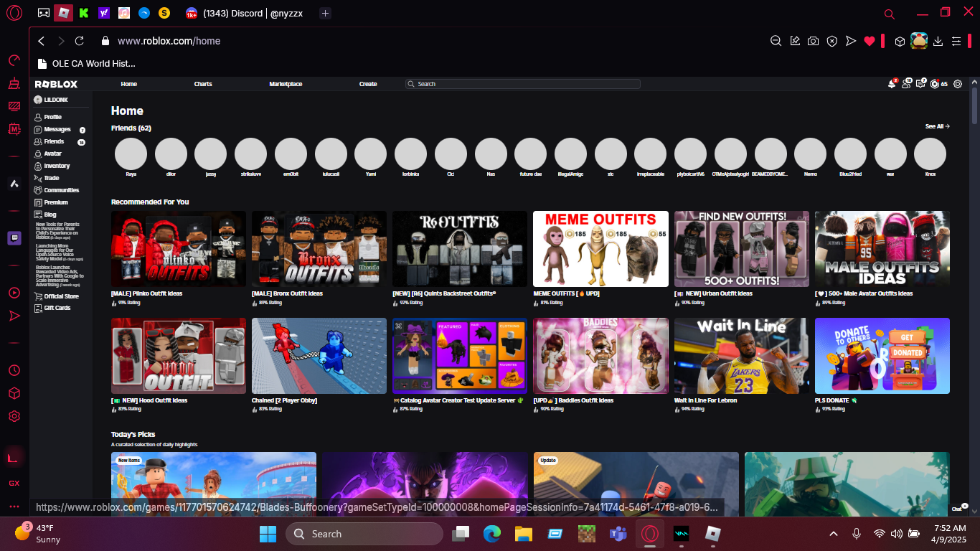Open friend Raya's avatar

click(x=131, y=154)
